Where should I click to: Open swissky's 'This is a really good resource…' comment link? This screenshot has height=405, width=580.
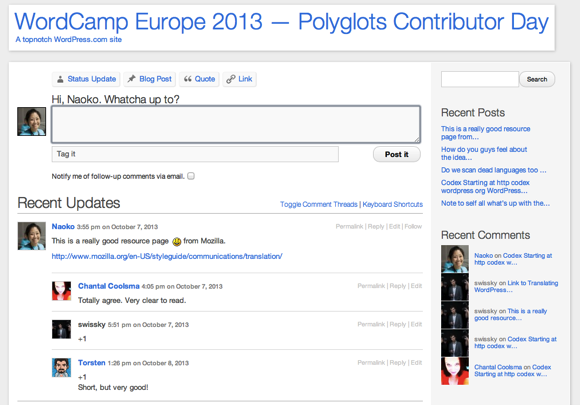click(x=510, y=314)
